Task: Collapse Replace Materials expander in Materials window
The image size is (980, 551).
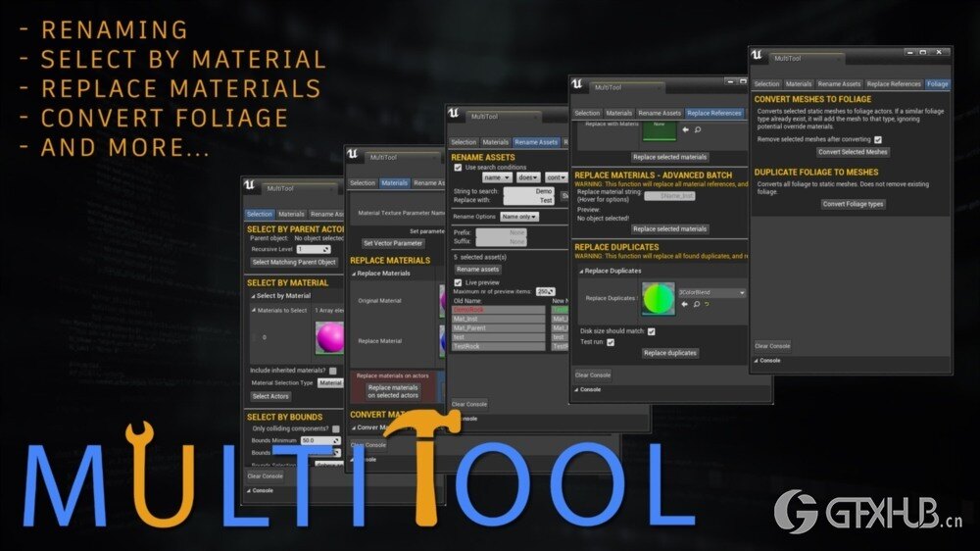Action: click(x=354, y=274)
